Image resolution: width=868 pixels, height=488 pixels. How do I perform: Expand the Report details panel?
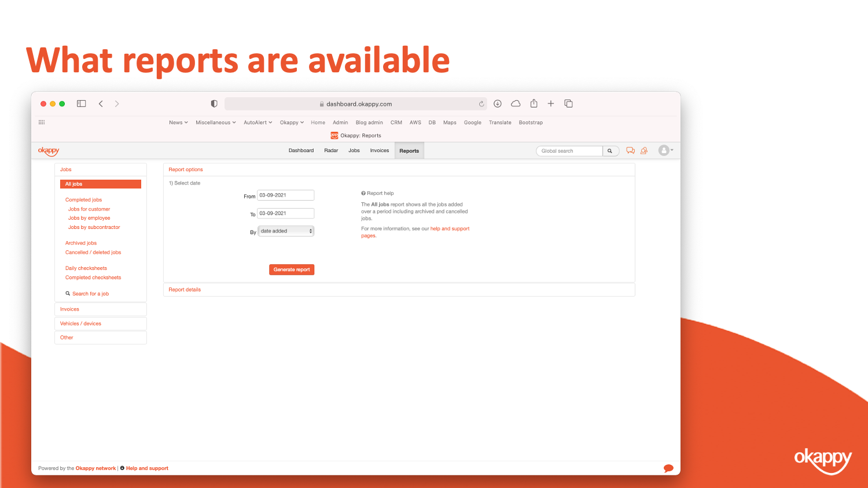(x=399, y=290)
